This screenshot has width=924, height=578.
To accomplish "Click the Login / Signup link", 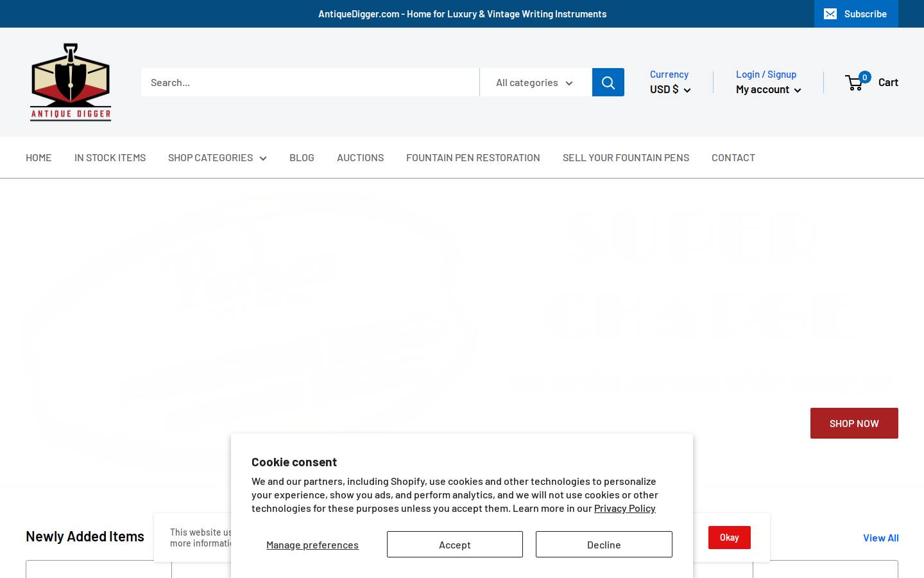I will point(766,74).
